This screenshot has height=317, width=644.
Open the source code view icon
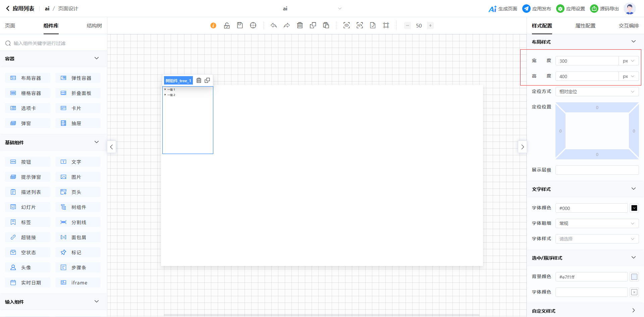(x=360, y=25)
